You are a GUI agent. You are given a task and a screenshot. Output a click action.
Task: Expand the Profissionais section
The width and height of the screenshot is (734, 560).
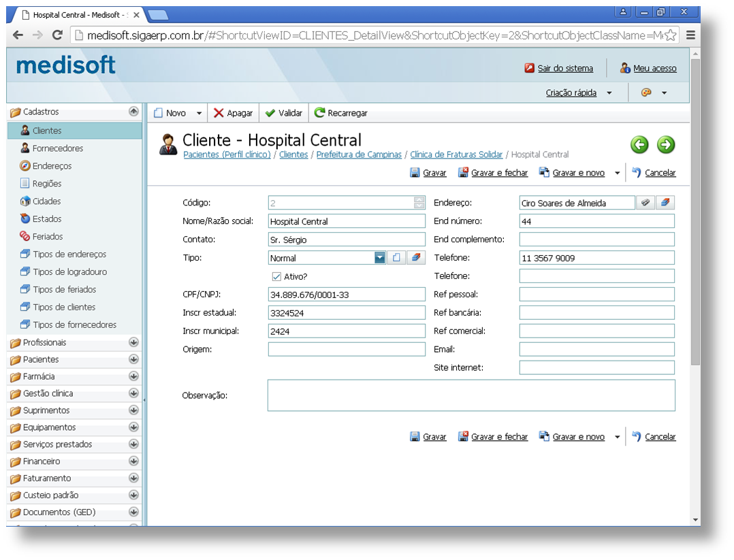133,342
